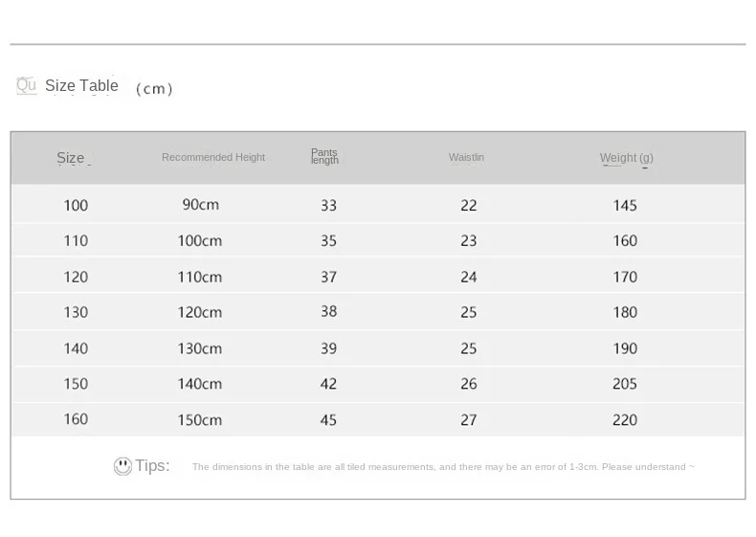Click the Weight (g) column header

pos(626,158)
